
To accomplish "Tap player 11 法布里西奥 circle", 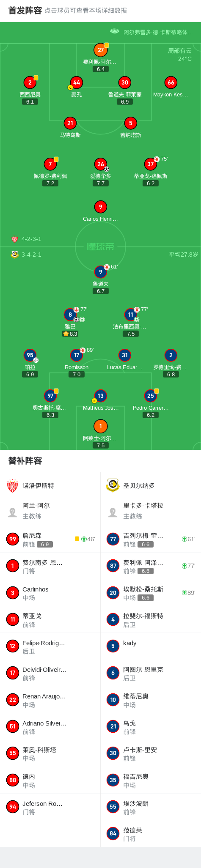I will (131, 315).
